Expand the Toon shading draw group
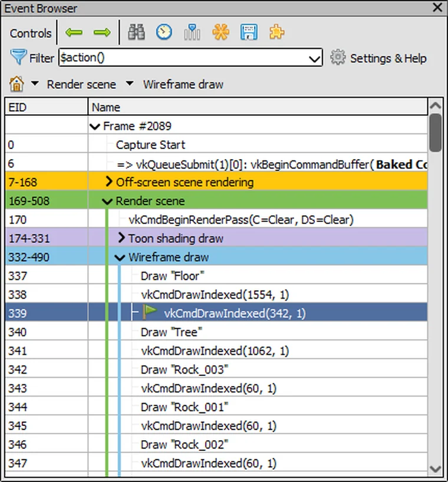The width and height of the screenshot is (448, 482). [x=121, y=238]
